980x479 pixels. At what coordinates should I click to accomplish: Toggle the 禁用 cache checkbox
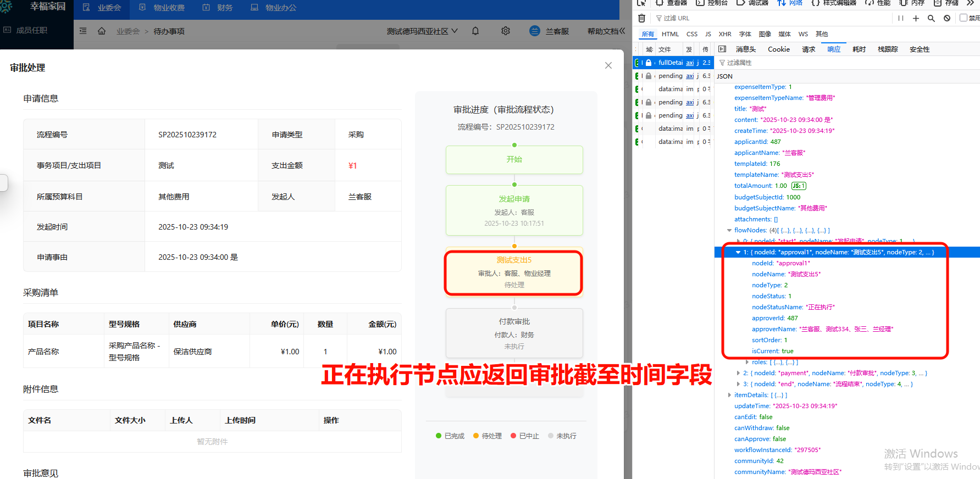tap(964, 18)
